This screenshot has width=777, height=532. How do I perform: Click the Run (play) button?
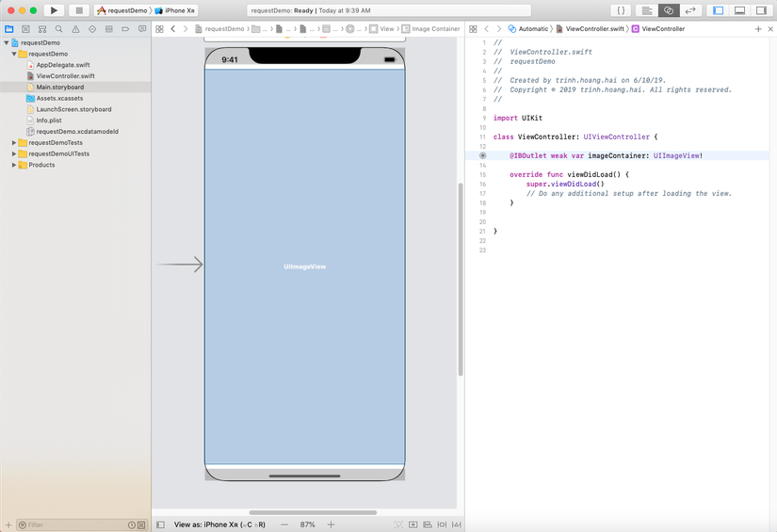[x=54, y=10]
